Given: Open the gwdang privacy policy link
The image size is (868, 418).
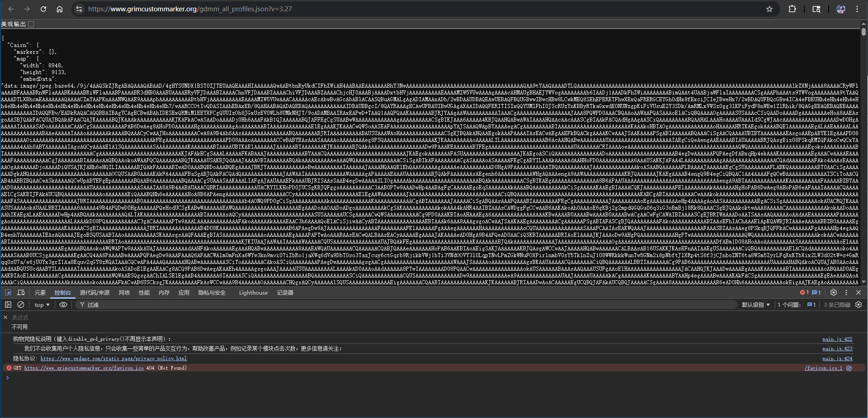Looking at the screenshot, I should point(113,358).
